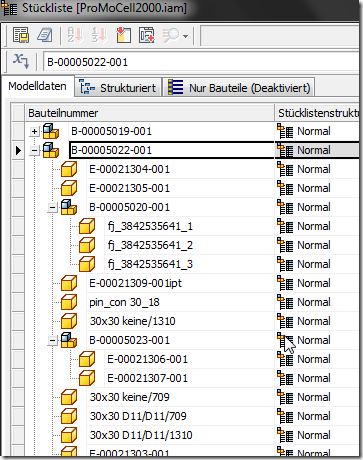Open Normal structure cell for 30x30 keine/709
The image size is (363, 460).
(x=317, y=397)
